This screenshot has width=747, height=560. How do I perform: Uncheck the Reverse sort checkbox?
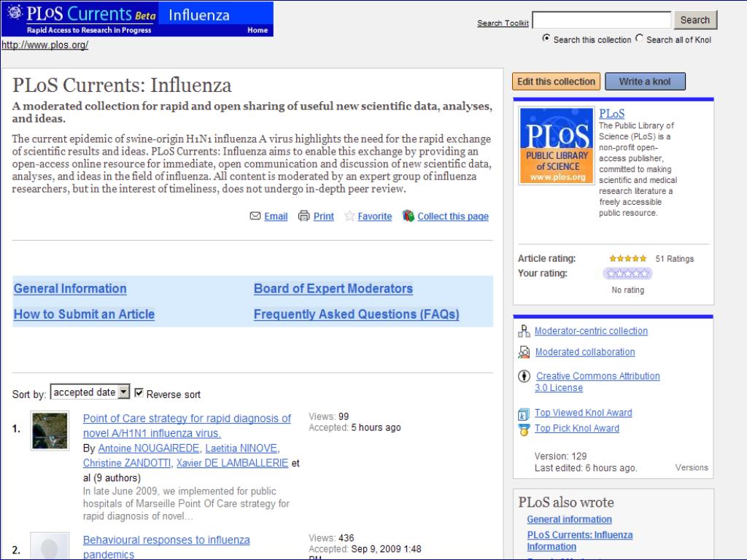coord(139,393)
